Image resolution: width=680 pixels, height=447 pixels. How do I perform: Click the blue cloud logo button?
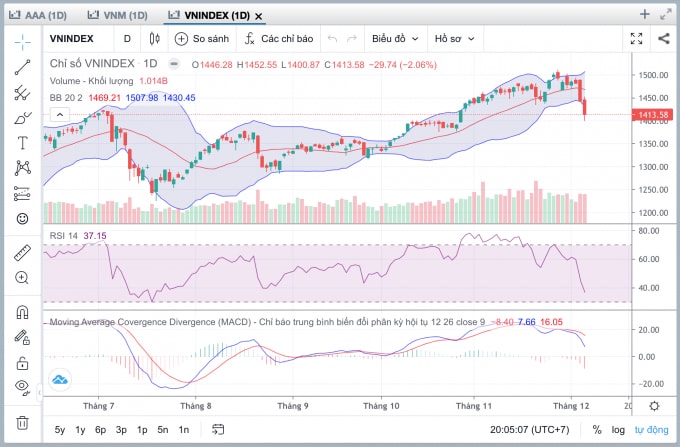click(60, 380)
